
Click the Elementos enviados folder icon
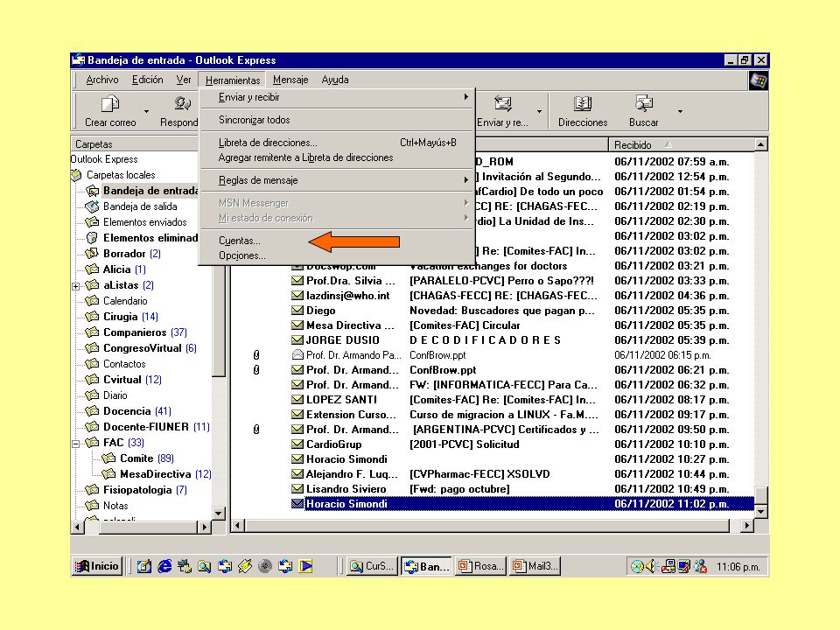click(x=92, y=221)
